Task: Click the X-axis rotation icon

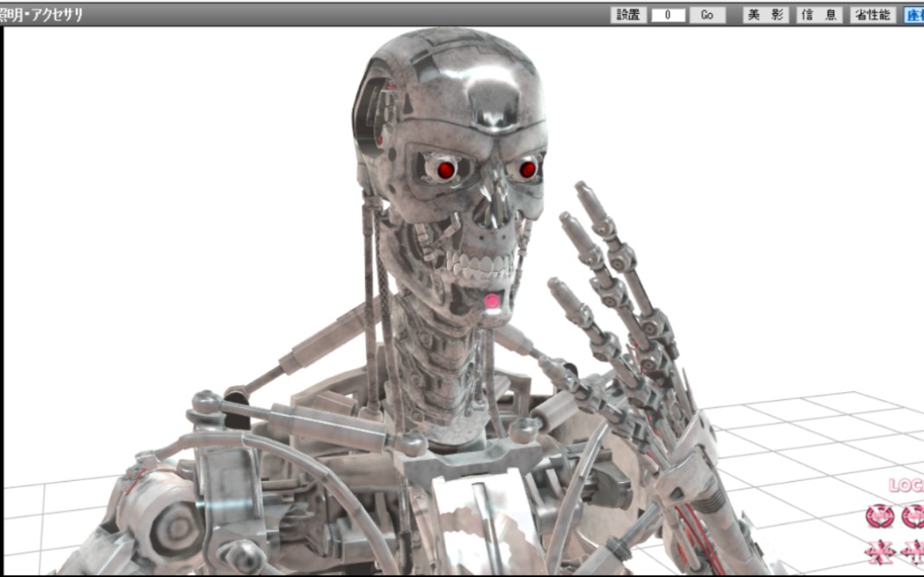Action: coord(880,517)
